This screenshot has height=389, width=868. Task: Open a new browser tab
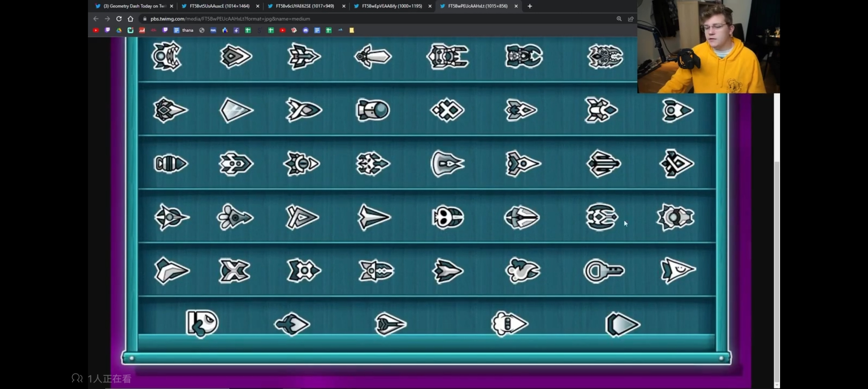530,6
